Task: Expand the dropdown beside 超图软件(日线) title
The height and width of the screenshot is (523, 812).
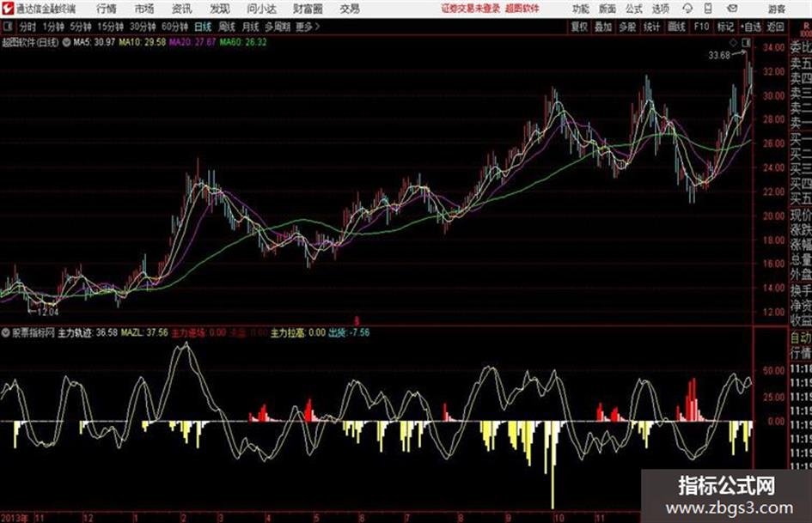Action: point(66,42)
